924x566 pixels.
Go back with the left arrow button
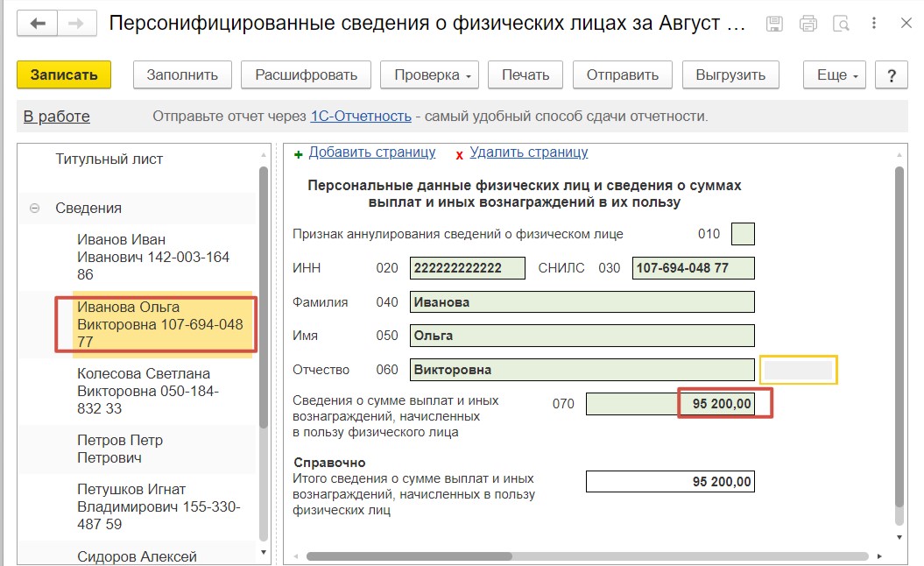(x=37, y=24)
